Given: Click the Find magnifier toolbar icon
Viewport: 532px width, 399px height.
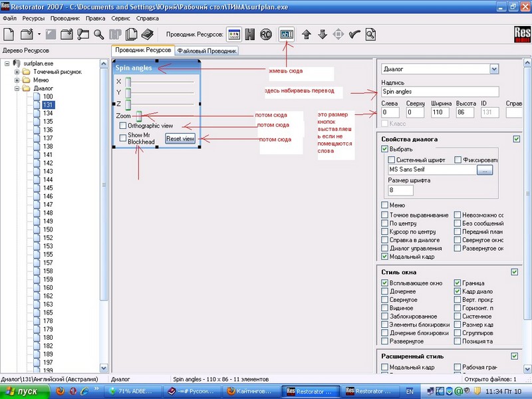Looking at the screenshot, I should coord(98,34).
